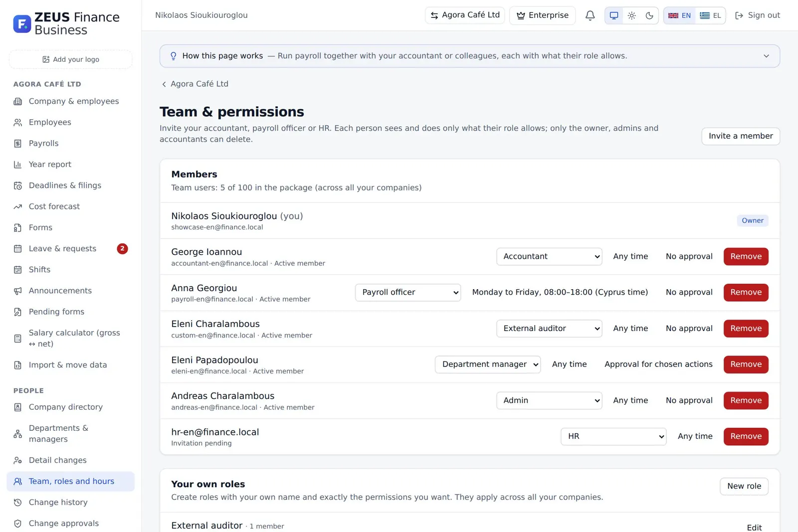
Task: Click New role button
Action: (744, 486)
